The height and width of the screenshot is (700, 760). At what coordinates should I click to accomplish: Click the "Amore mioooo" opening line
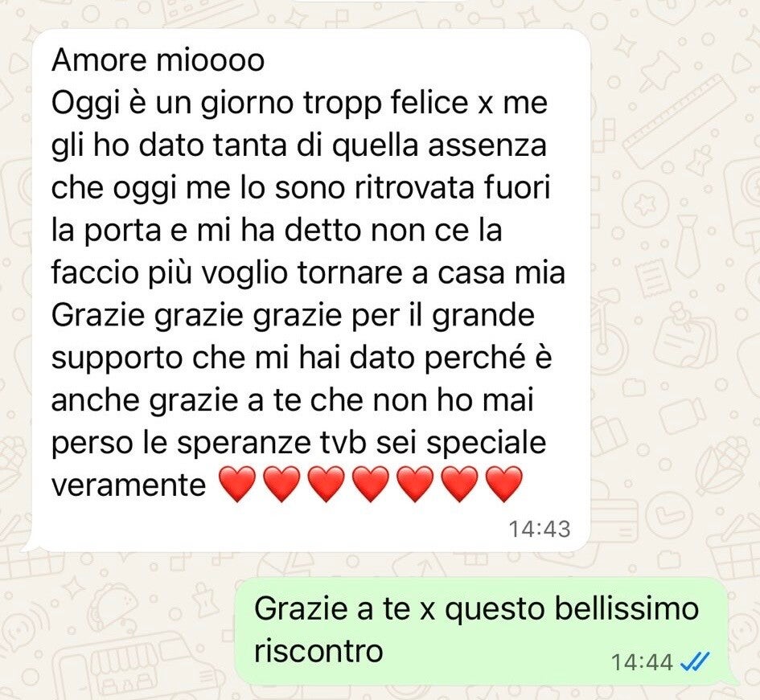point(158,60)
